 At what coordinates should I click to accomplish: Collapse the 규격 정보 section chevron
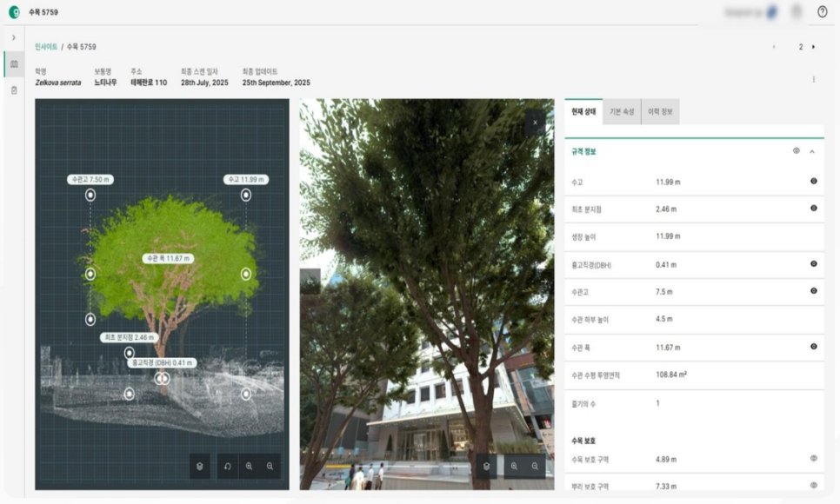click(812, 151)
